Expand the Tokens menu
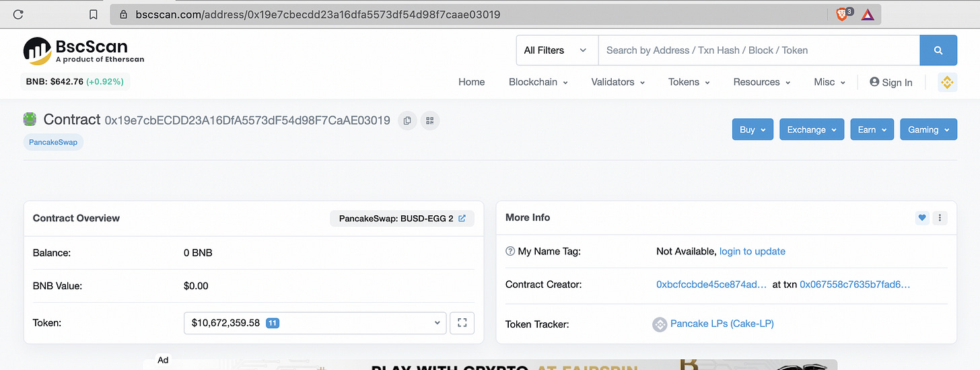This screenshot has height=370, width=980. coord(689,82)
